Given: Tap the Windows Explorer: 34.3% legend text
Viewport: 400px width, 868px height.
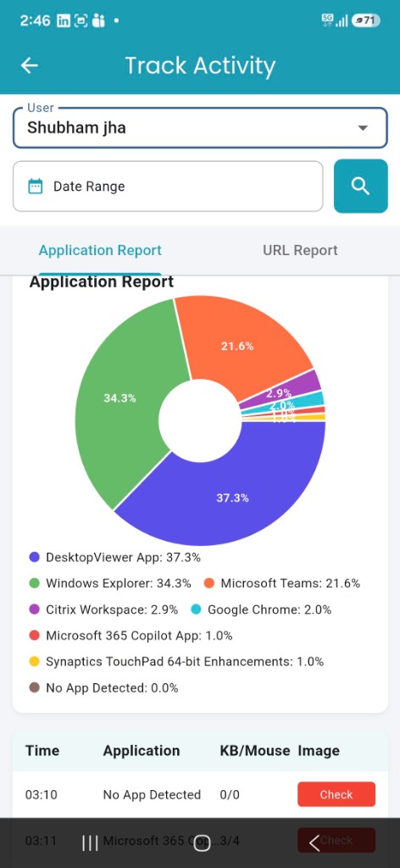Looking at the screenshot, I should tap(119, 583).
